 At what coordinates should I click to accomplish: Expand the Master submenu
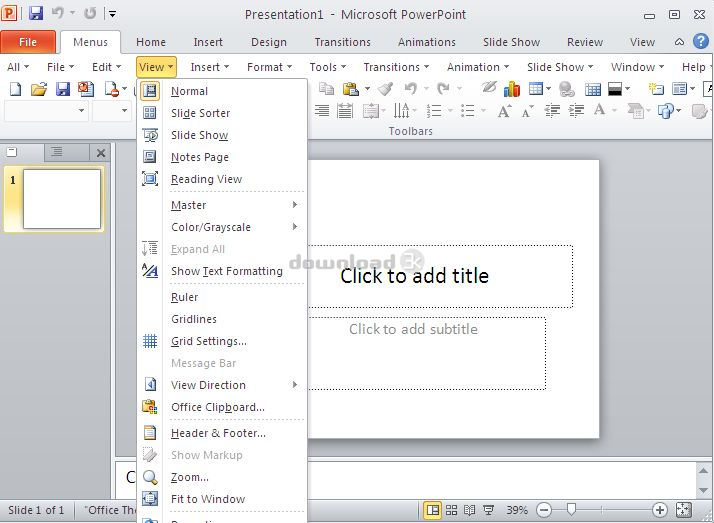(x=222, y=205)
